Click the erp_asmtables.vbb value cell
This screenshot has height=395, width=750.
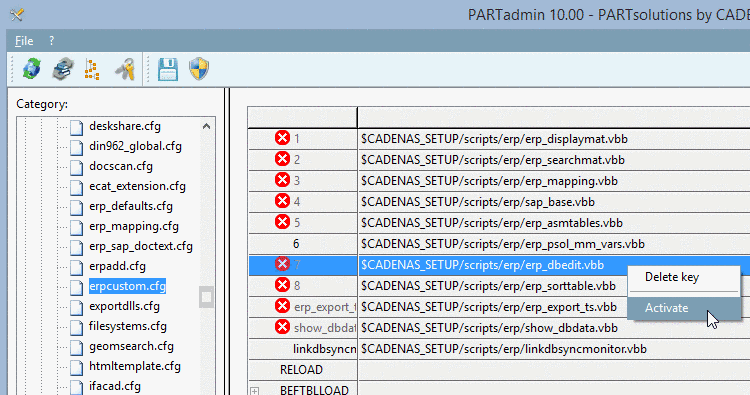pyautogui.click(x=554, y=223)
